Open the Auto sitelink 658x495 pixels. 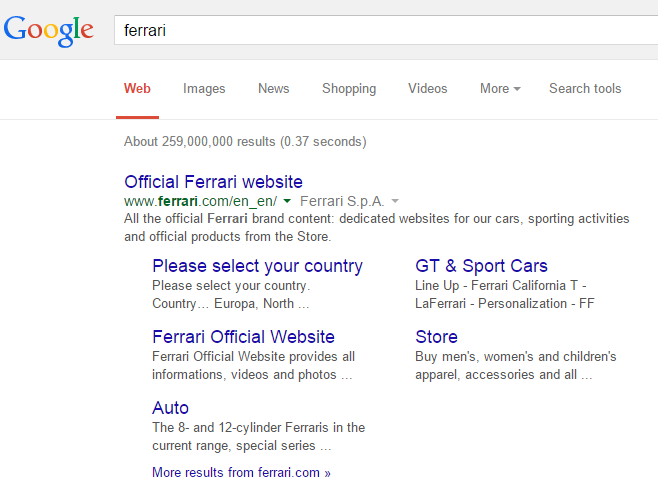click(170, 408)
